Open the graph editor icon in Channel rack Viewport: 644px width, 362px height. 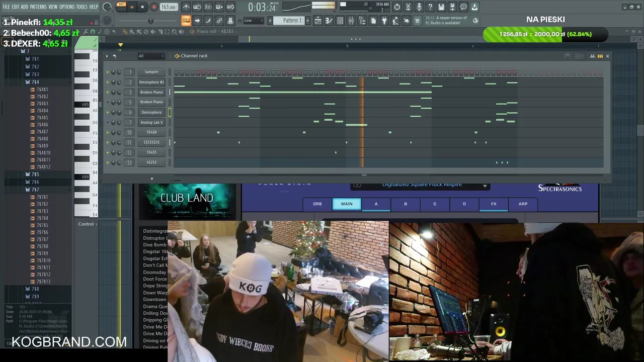(592, 56)
